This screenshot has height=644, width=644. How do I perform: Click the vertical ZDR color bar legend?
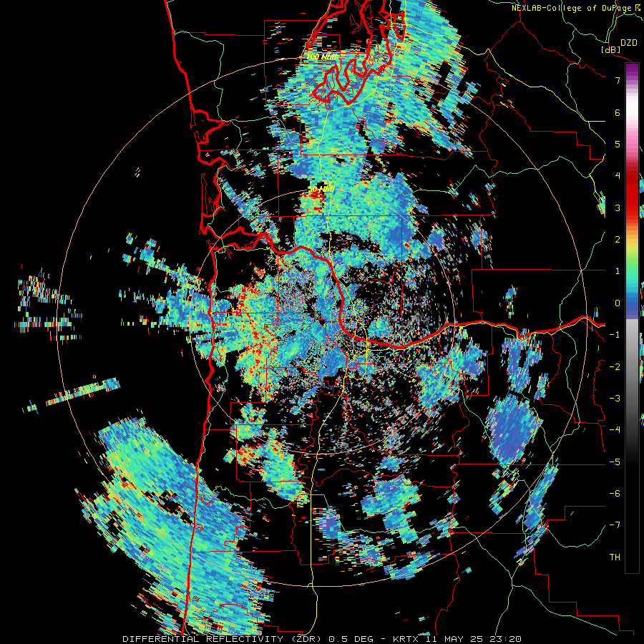(x=632, y=318)
